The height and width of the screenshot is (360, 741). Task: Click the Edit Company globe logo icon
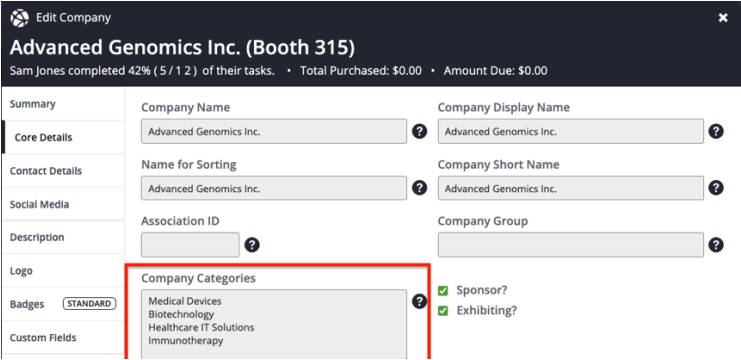pos(19,18)
